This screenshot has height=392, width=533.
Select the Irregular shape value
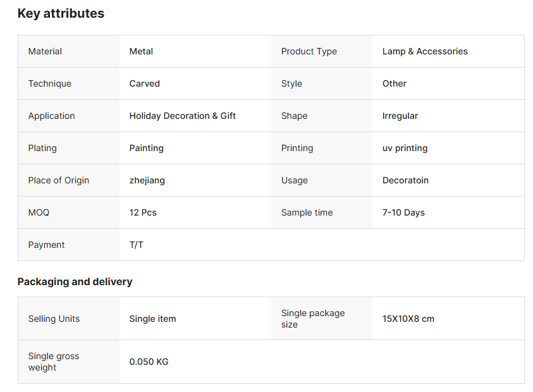pos(400,116)
